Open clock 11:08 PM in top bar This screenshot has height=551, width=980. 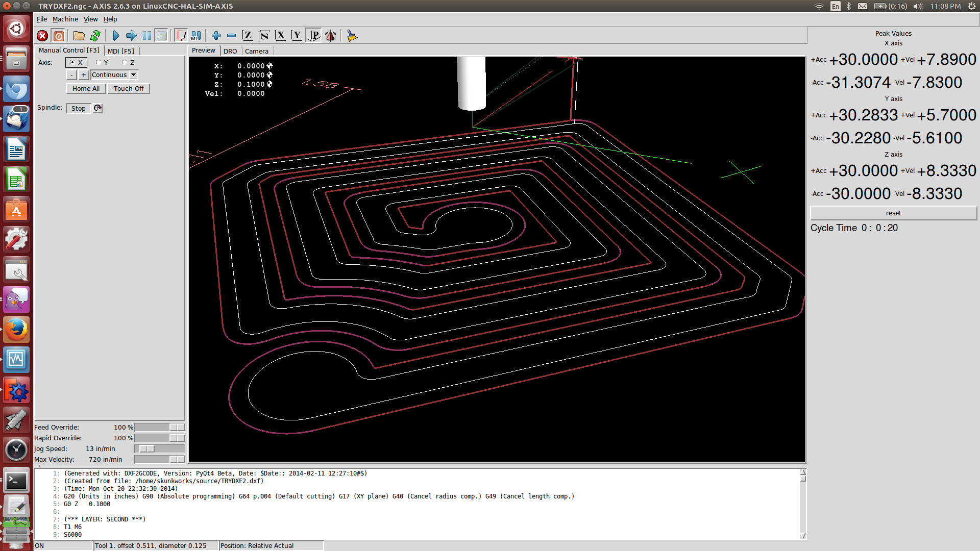click(x=945, y=6)
